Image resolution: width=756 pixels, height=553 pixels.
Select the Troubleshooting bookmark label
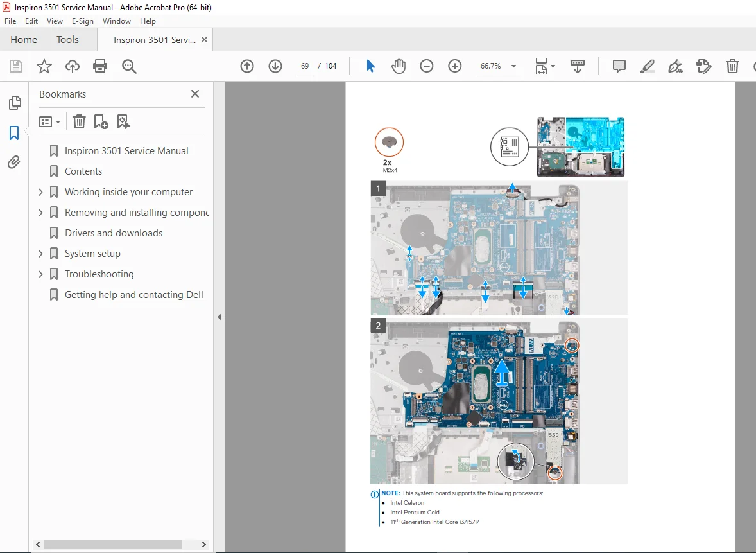click(99, 274)
